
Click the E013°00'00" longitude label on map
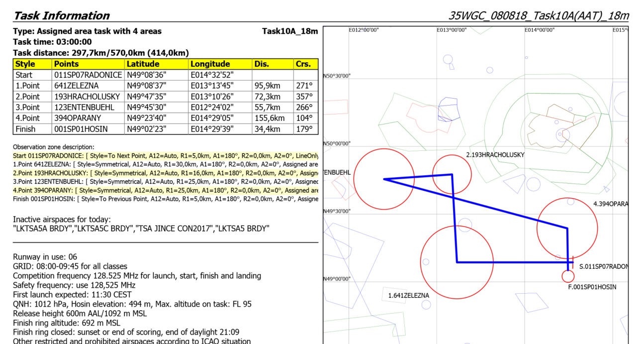[x=452, y=30]
